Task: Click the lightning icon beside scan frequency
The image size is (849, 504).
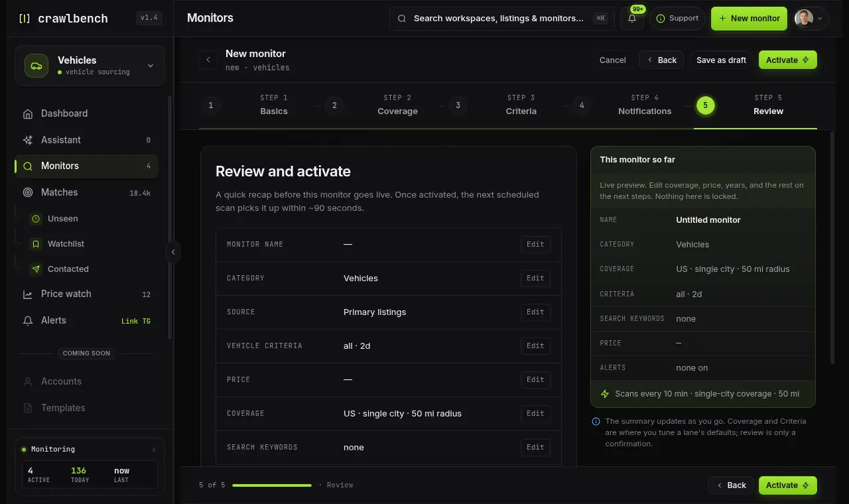Action: (605, 394)
